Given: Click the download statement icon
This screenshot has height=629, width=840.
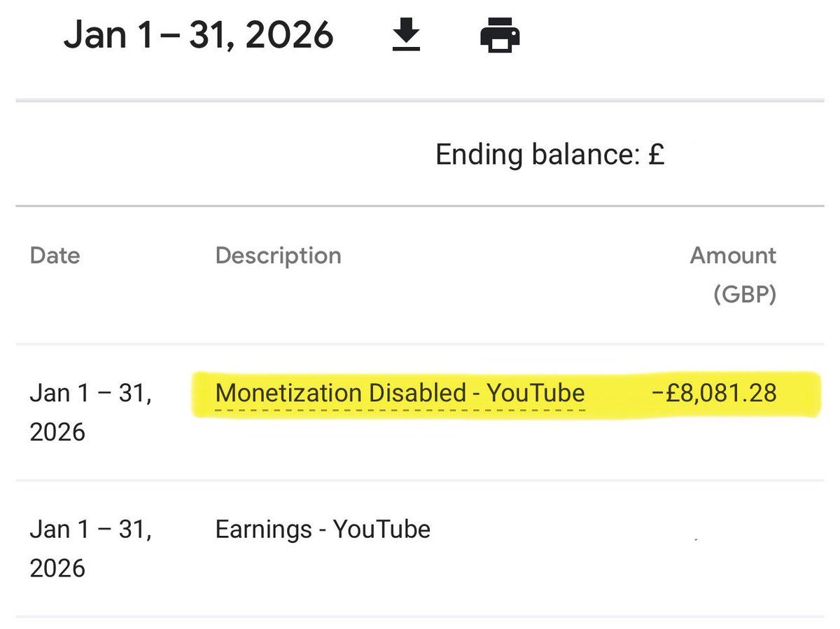Looking at the screenshot, I should point(406,35).
